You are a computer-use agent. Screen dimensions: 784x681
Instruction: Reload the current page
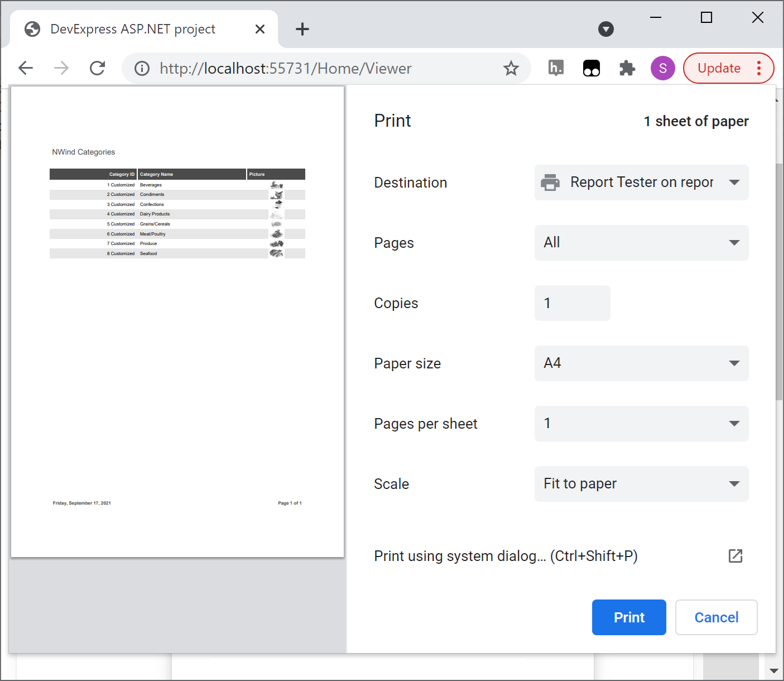pyautogui.click(x=97, y=68)
